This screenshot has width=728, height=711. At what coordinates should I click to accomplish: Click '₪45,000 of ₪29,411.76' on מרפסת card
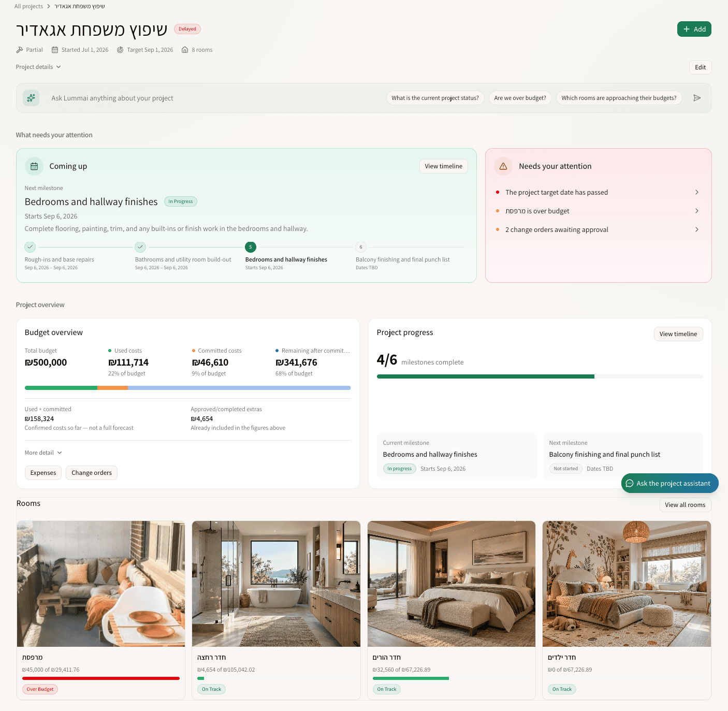coord(51,670)
